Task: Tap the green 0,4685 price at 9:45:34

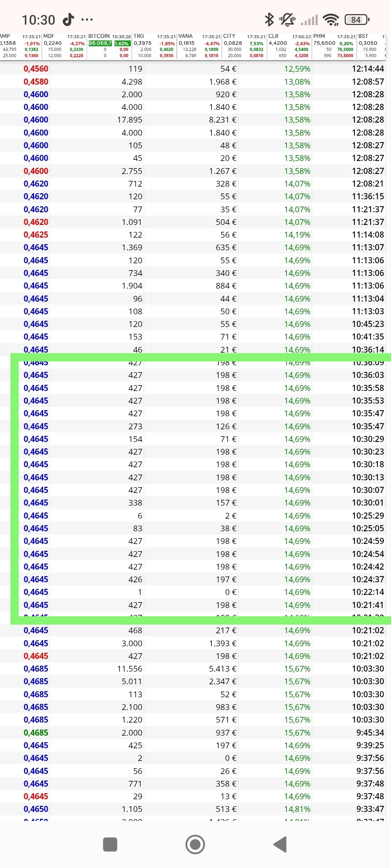Action: [x=36, y=732]
